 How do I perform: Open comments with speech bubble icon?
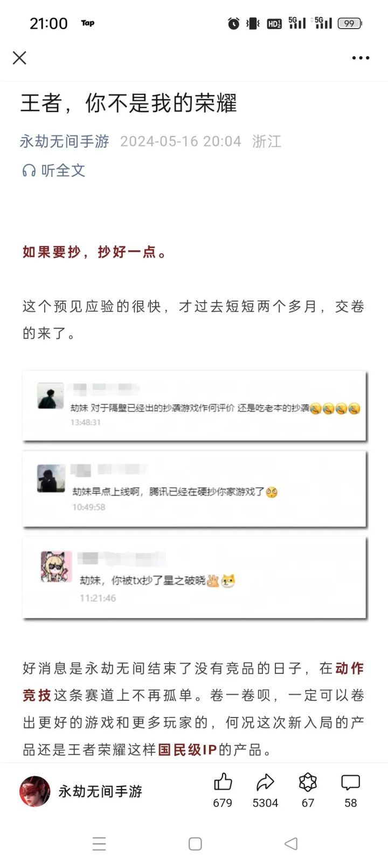[350, 782]
